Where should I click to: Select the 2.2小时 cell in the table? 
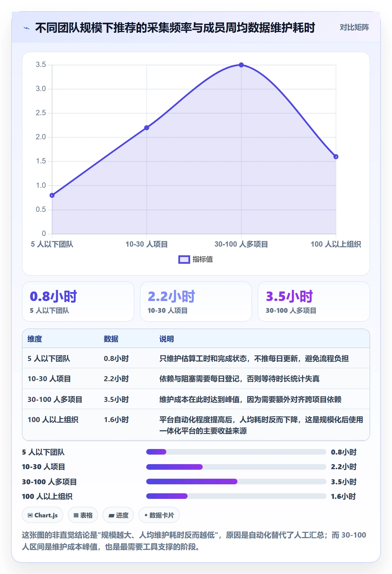pyautogui.click(x=116, y=379)
